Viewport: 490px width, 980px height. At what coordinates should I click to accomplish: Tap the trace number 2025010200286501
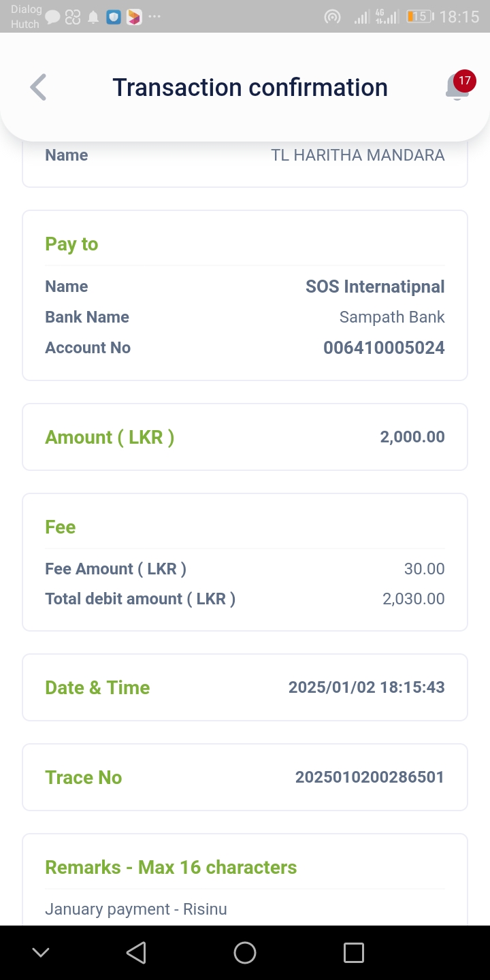click(x=370, y=777)
